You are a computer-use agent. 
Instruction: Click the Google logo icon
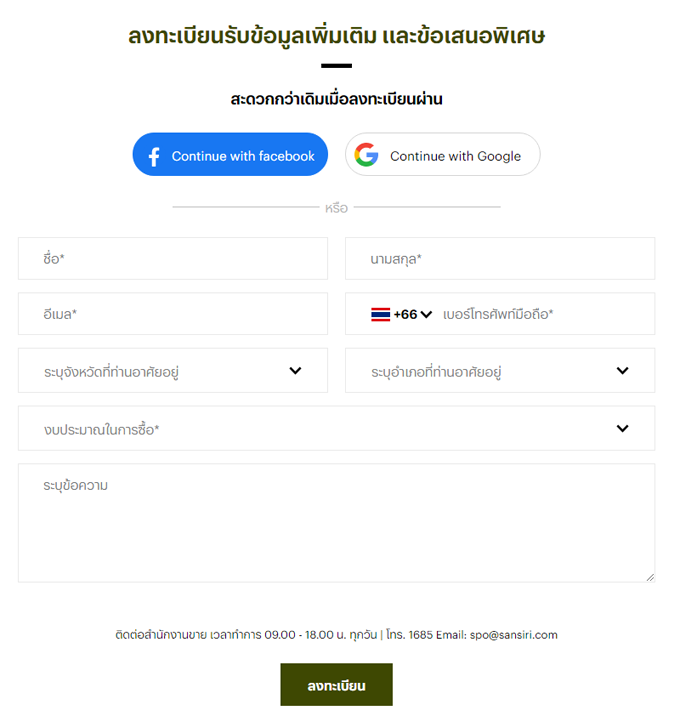(367, 155)
